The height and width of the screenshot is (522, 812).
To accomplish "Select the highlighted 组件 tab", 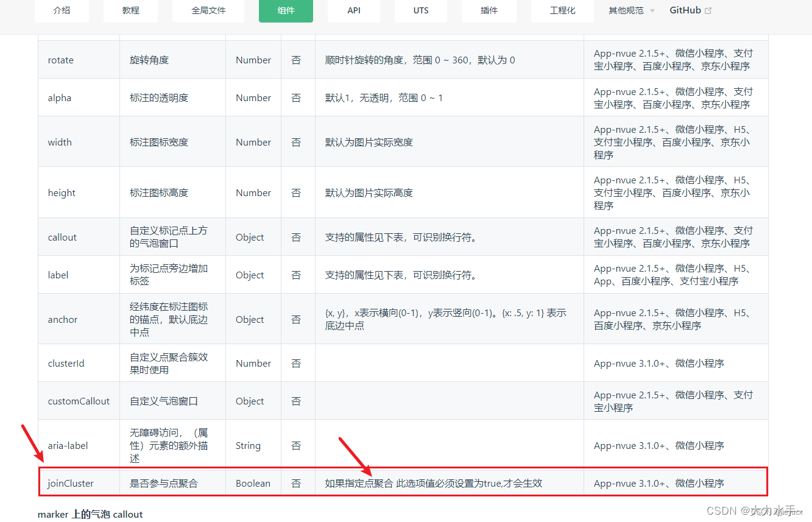I will pos(286,11).
